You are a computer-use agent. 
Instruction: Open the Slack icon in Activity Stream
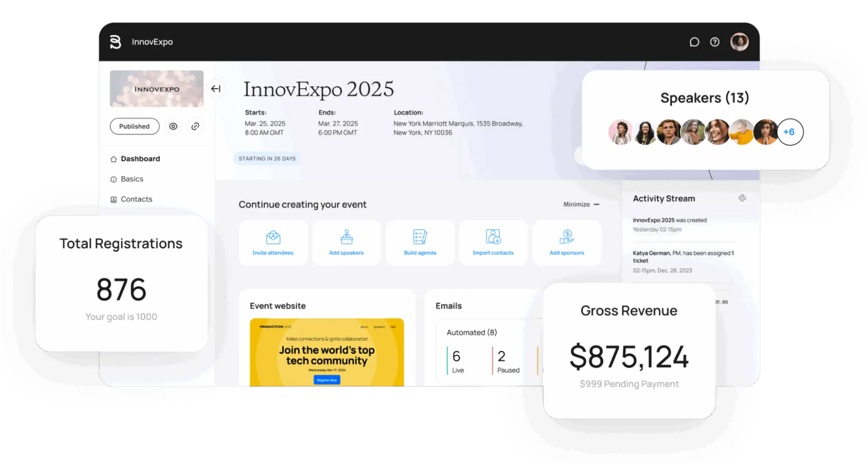pyautogui.click(x=742, y=198)
